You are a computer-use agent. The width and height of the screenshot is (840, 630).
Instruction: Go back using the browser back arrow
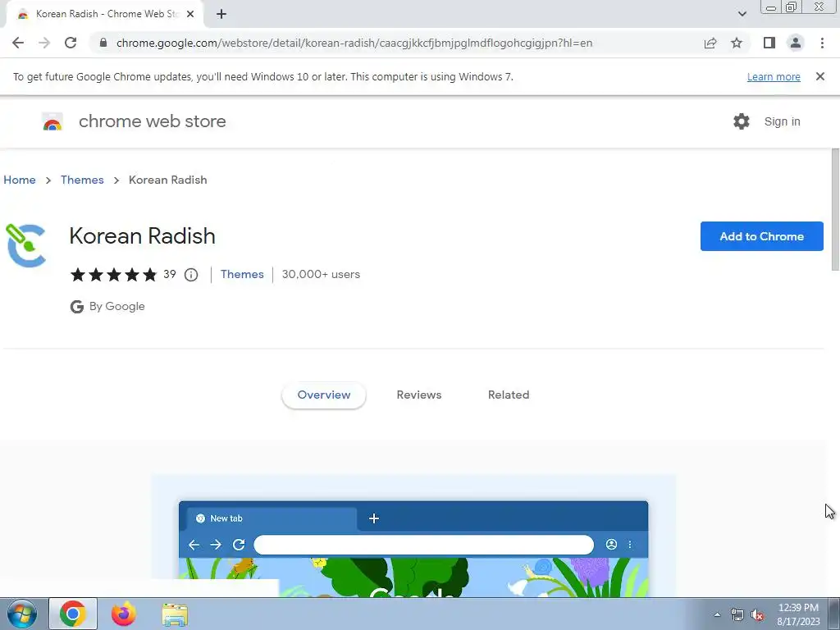18,43
